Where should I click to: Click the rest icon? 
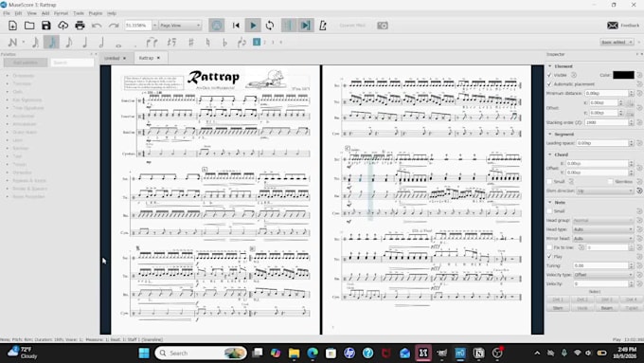point(171,43)
